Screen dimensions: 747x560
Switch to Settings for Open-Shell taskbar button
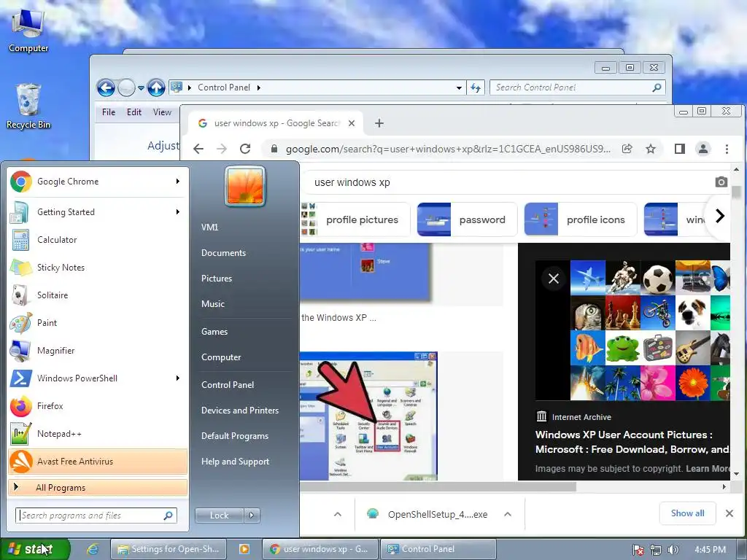[169, 549]
